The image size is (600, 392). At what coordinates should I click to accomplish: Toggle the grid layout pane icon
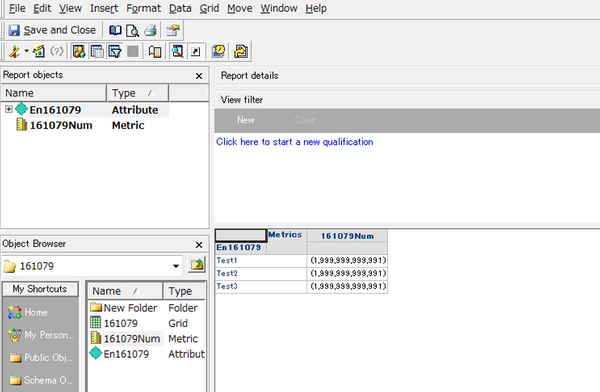click(97, 51)
